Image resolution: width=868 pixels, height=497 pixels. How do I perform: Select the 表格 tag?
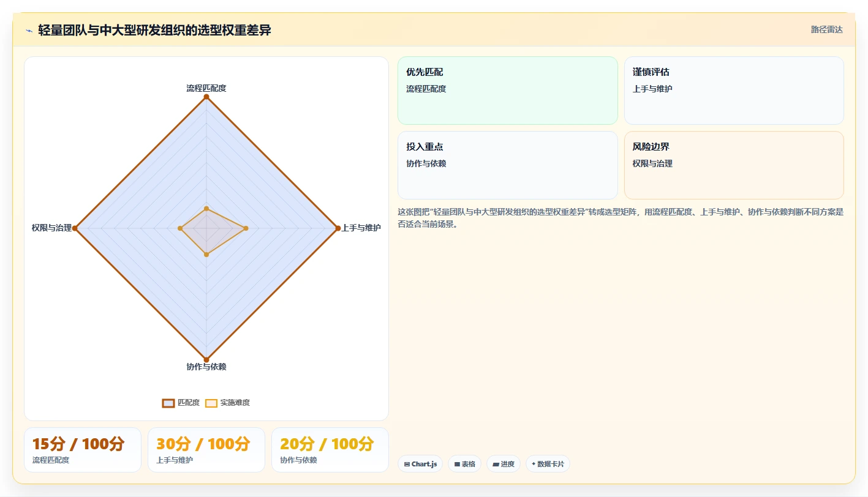point(464,464)
